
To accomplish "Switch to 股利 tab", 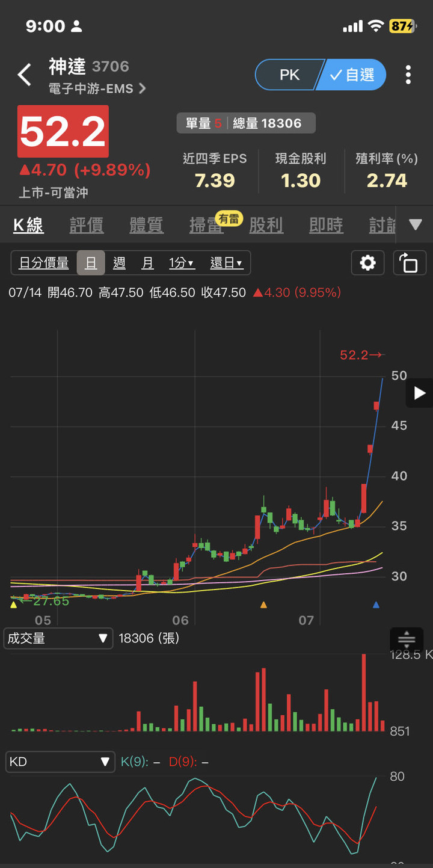I will [266, 226].
